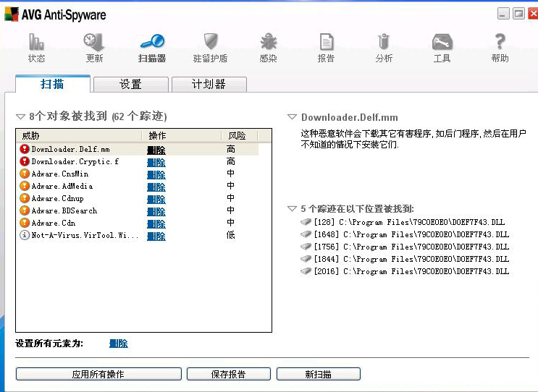538x392 pixels.
Task: Start a 新扫描 with the button
Action: (x=319, y=374)
